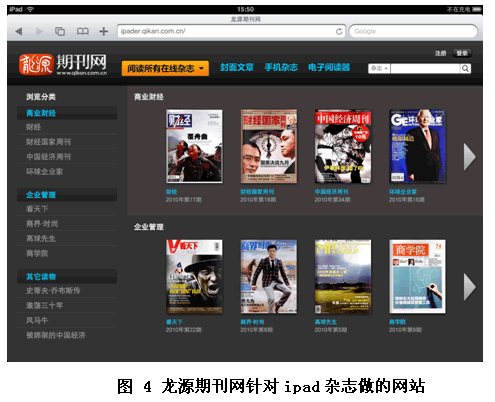The width and height of the screenshot is (495, 402).
Task: Tap the Wi-Fi status icon
Action: point(30,9)
